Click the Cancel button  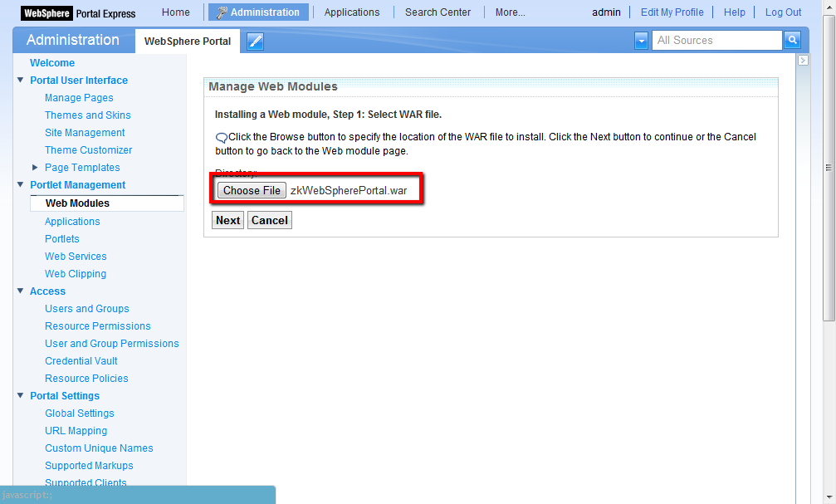point(269,220)
